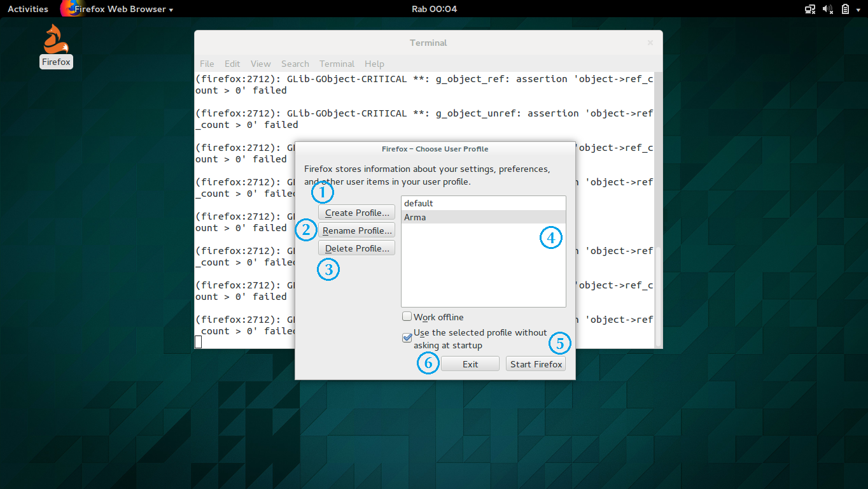Screen dimensions: 868x489
Task: Open the system menu dropdown arrow
Action: point(858,10)
